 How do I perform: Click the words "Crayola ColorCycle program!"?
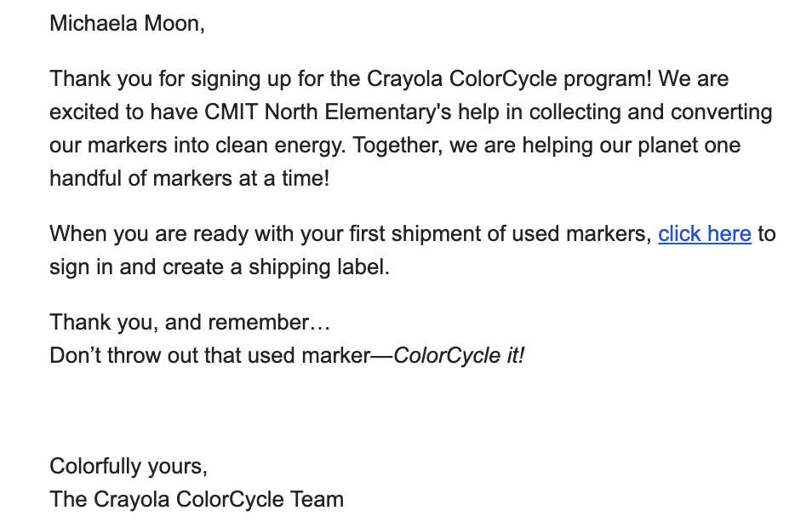(510, 79)
